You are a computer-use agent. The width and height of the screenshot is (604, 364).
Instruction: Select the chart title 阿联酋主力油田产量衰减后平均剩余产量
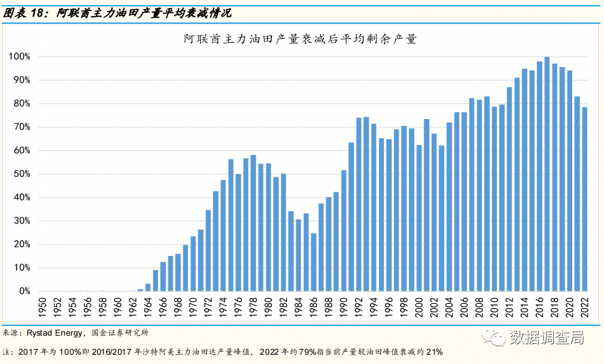point(300,39)
